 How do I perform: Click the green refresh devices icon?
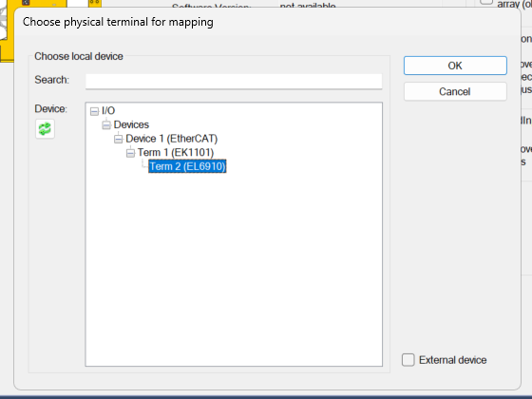tap(45, 129)
